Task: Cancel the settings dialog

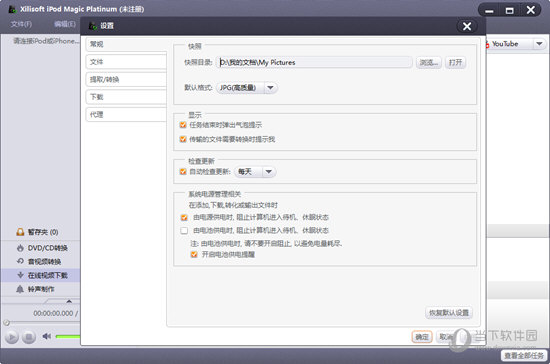Action: click(445, 337)
